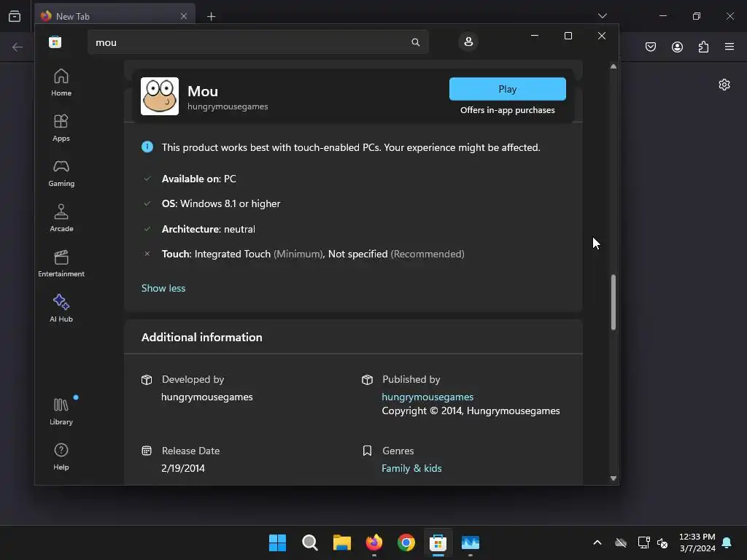Screen dimensions: 747x560
Task: Open Google Chrome from taskbar
Action: [406, 542]
